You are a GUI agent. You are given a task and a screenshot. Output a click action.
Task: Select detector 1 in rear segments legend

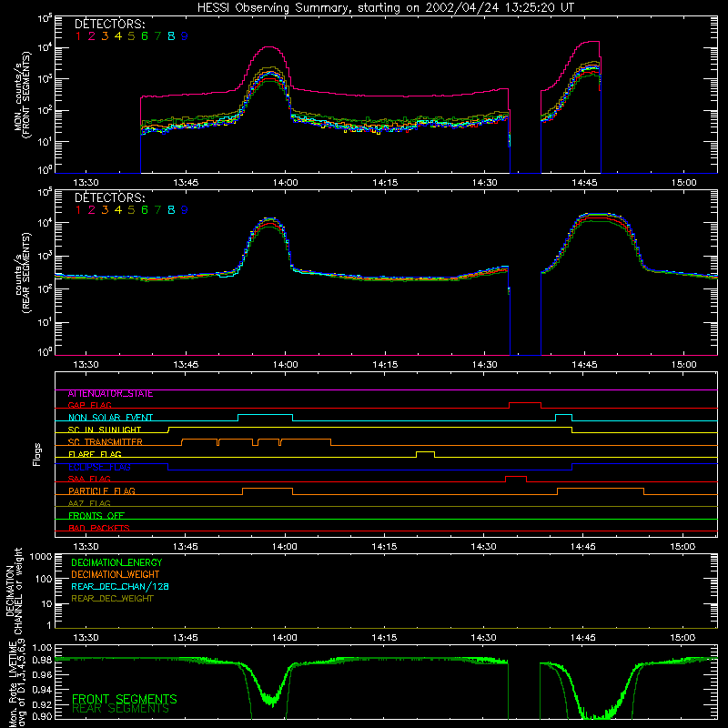coord(78,210)
